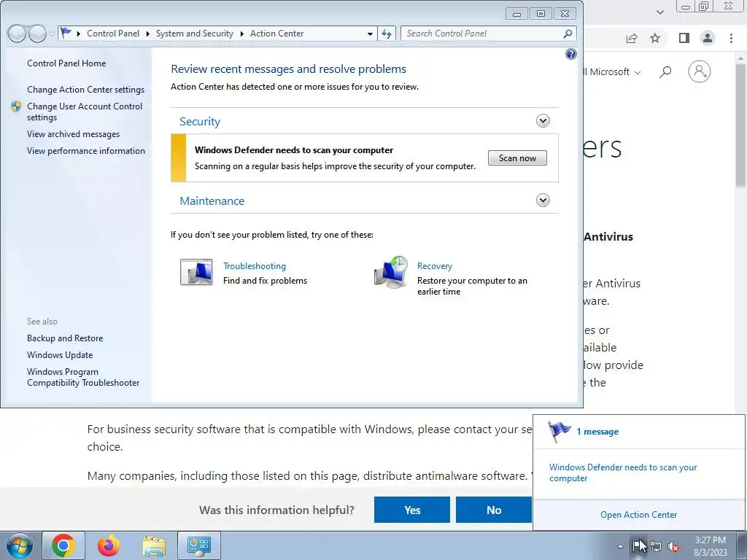Viewport: 747px width, 560px height.
Task: Open Control Panel Home link
Action: coord(66,63)
